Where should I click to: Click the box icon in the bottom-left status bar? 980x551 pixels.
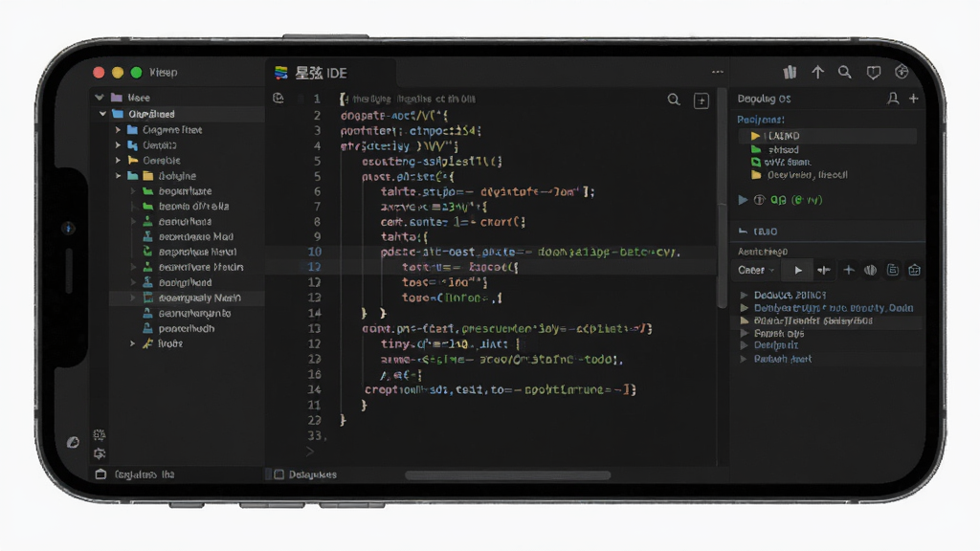pyautogui.click(x=100, y=474)
